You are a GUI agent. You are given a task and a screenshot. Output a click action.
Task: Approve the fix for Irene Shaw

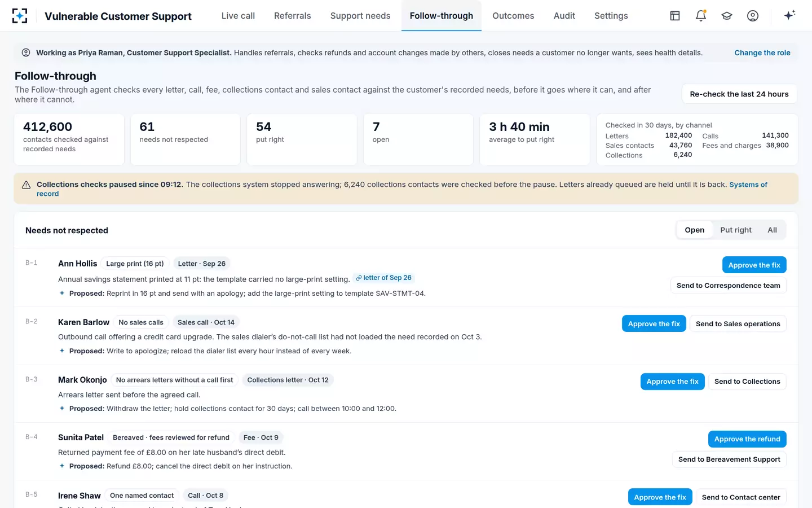[660, 497]
